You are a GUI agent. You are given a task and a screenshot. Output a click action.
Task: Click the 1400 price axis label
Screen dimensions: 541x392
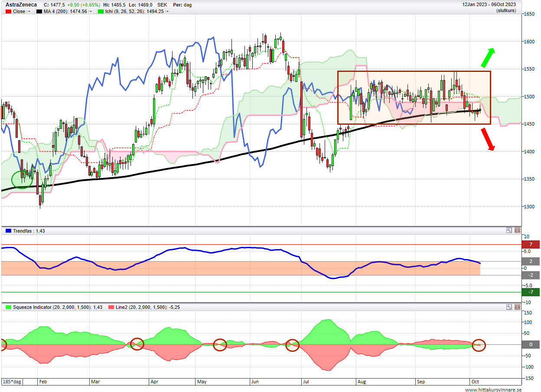[x=528, y=152]
